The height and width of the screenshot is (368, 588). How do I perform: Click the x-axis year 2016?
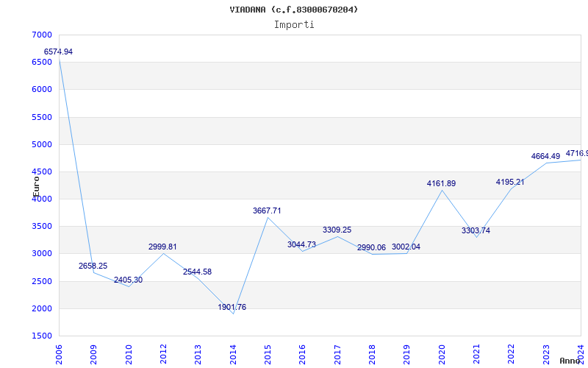pos(303,355)
